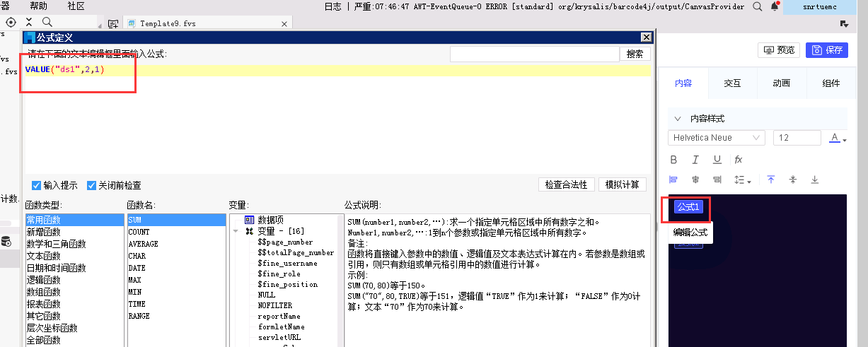Click the font size 12 field
Image resolution: width=868 pixels, height=347 pixels.
[x=797, y=138]
